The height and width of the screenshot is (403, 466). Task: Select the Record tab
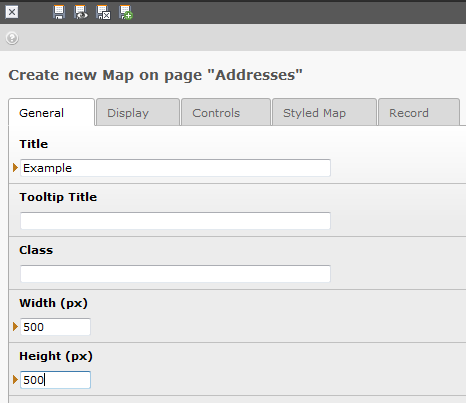click(419, 112)
